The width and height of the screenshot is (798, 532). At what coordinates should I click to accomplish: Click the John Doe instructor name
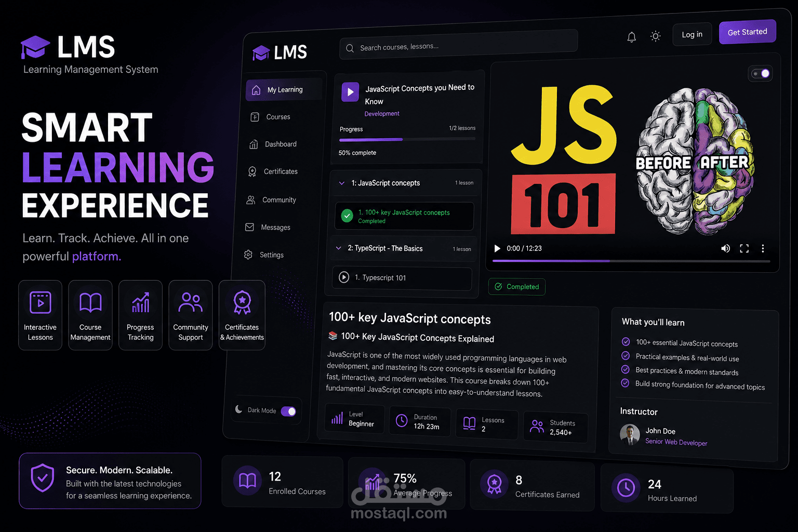click(x=660, y=431)
